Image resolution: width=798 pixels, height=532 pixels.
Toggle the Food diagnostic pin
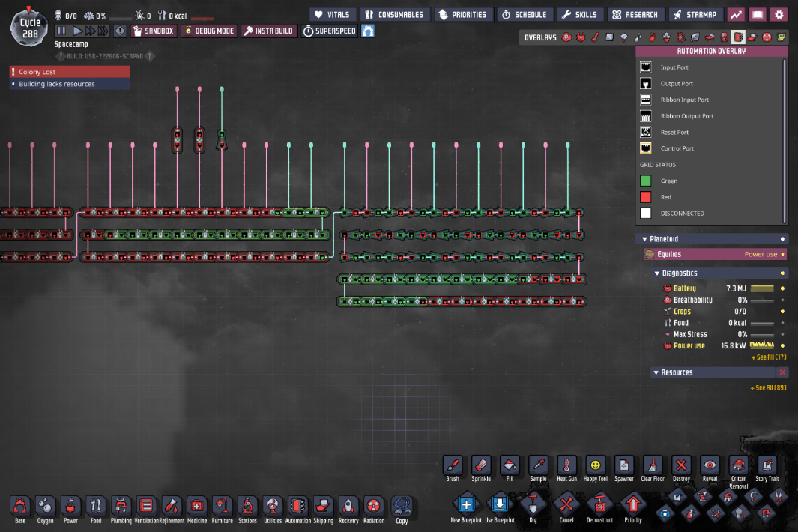782,323
